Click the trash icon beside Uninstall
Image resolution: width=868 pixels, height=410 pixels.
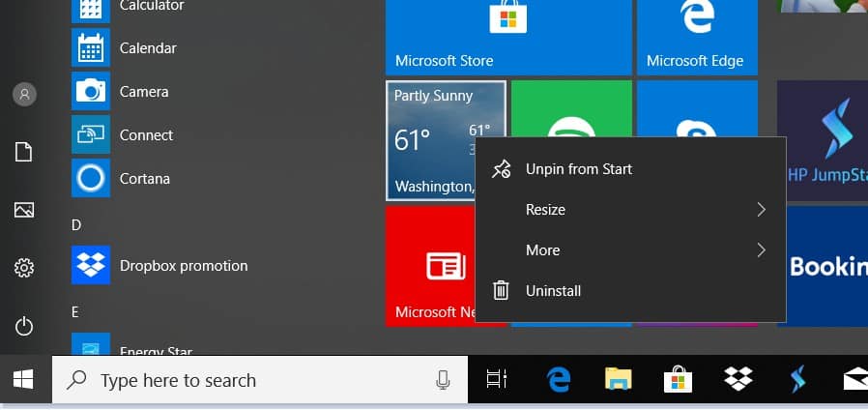(x=501, y=290)
